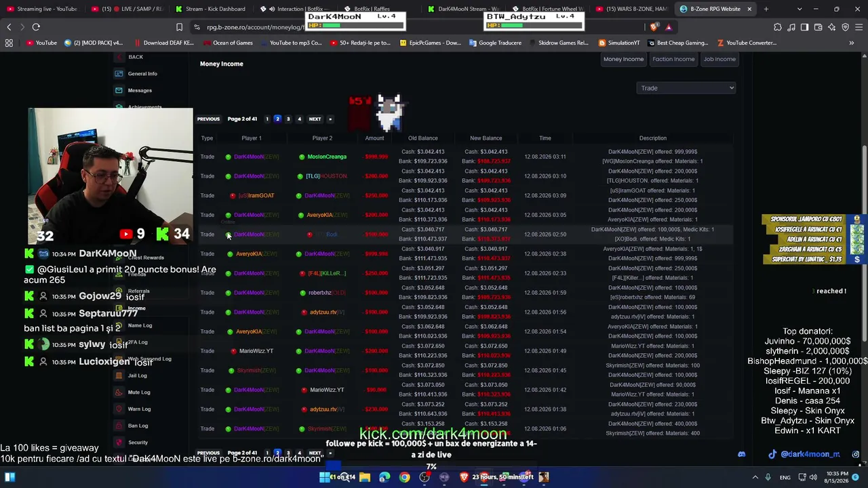Open taskbar clock showing 10:35 PM
The image size is (868, 488).
[837, 477]
